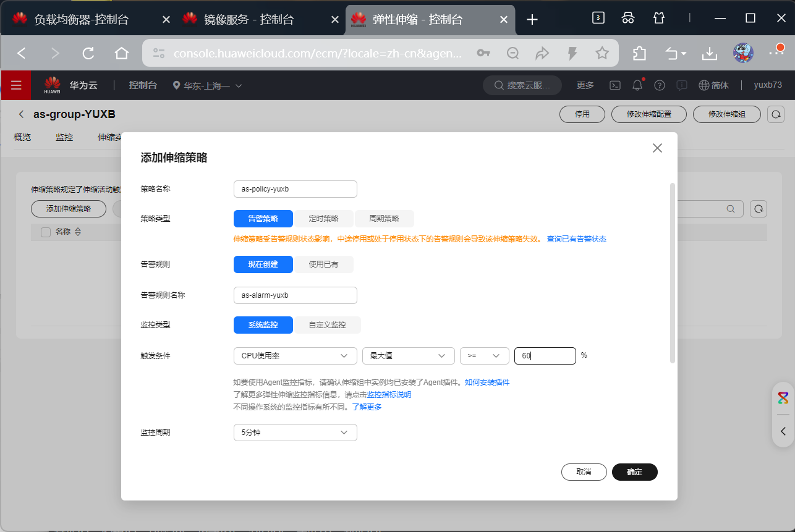This screenshot has width=795, height=532.
Task: Sort the 名称 column
Action: pyautogui.click(x=78, y=232)
